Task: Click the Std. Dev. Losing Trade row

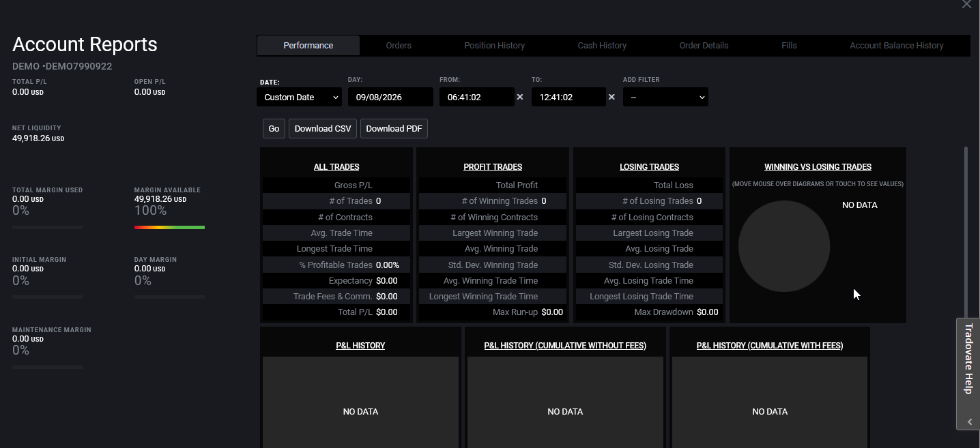Action: click(649, 265)
